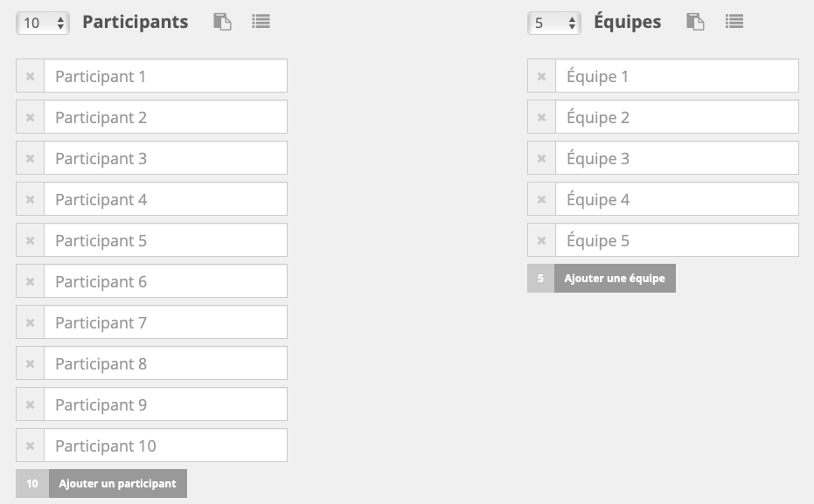The image size is (814, 504).
Task: Click into the Participant 7 text field
Action: pos(165,322)
